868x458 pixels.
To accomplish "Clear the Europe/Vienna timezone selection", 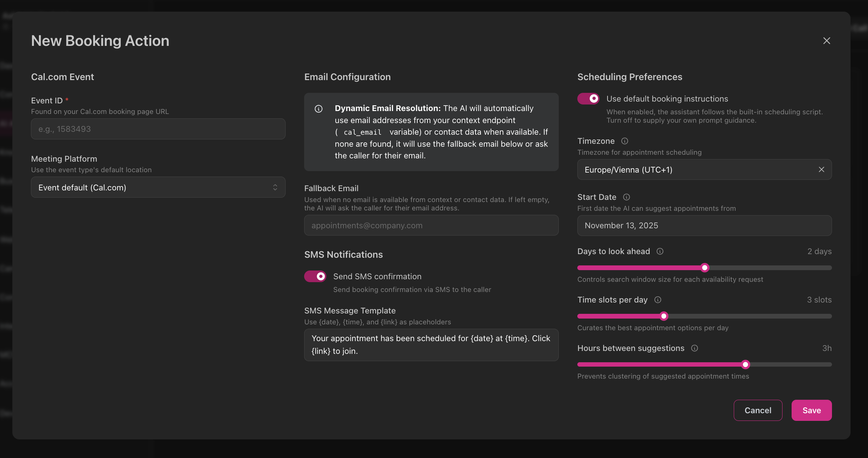I will [x=821, y=169].
